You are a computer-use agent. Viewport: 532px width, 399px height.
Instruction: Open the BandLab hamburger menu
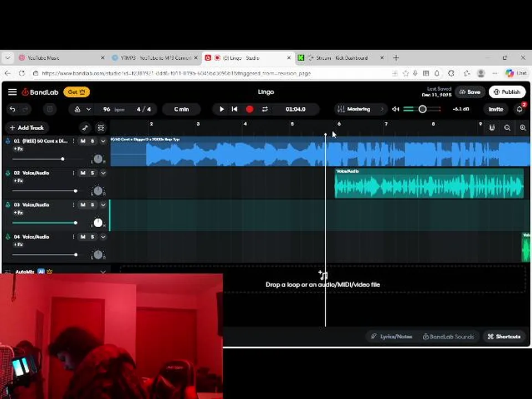13,92
